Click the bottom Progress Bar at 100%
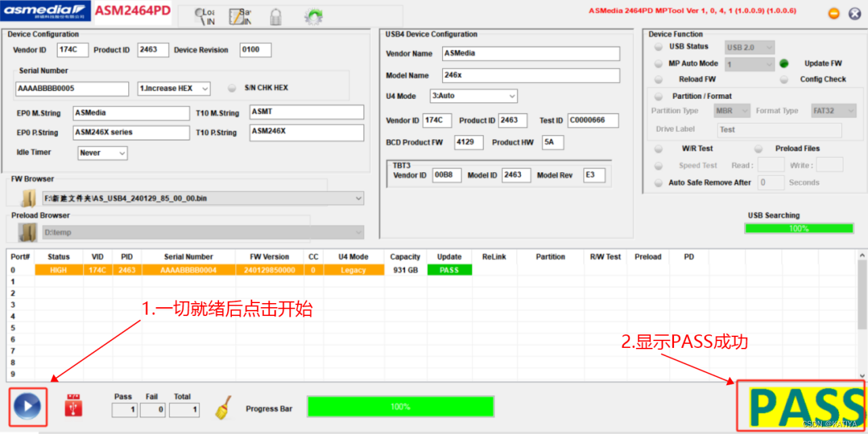 (x=400, y=407)
